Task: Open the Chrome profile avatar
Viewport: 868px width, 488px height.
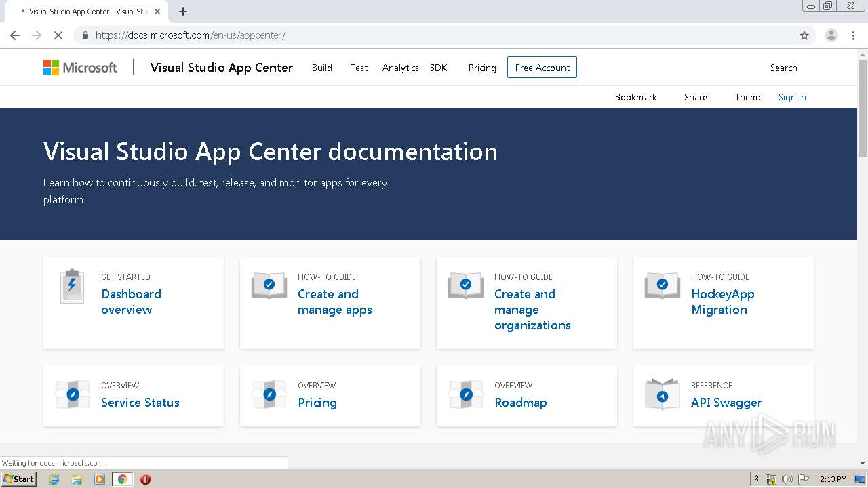Action: (831, 35)
